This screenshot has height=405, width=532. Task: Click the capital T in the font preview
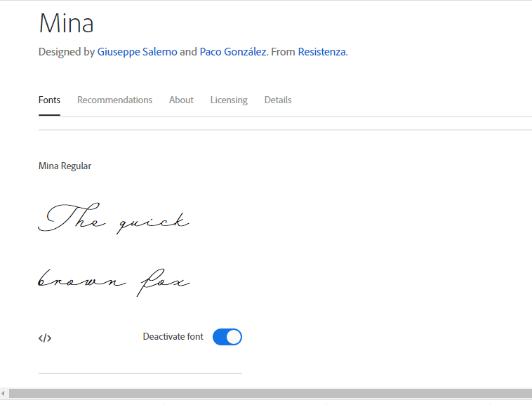point(58,218)
